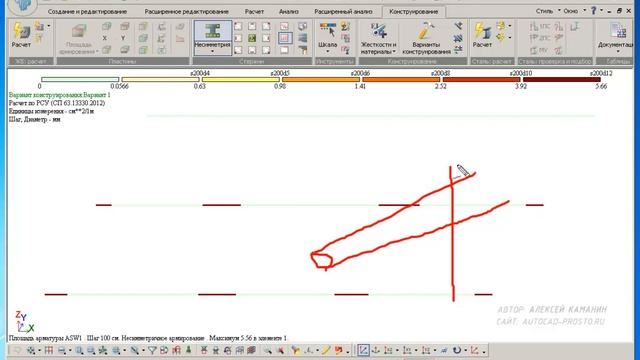The height and width of the screenshot is (360, 640).
Task: Click the s200d4 pale scale color bar
Action: point(160,80)
